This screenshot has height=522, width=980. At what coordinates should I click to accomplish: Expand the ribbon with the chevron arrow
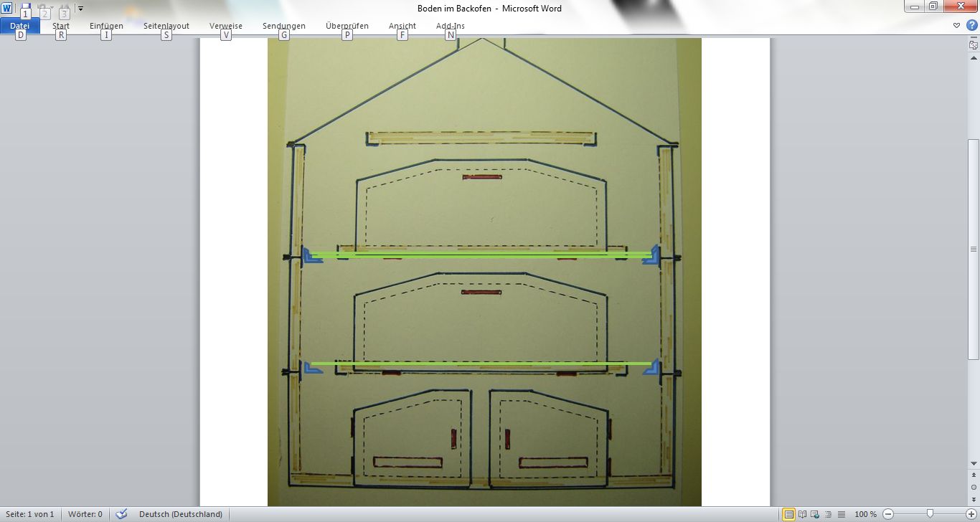click(956, 25)
